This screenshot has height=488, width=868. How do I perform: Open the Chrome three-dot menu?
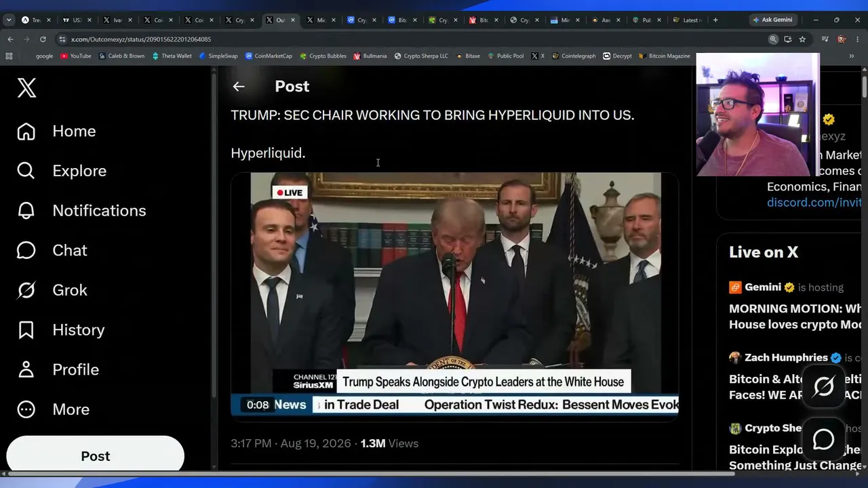pos(858,39)
